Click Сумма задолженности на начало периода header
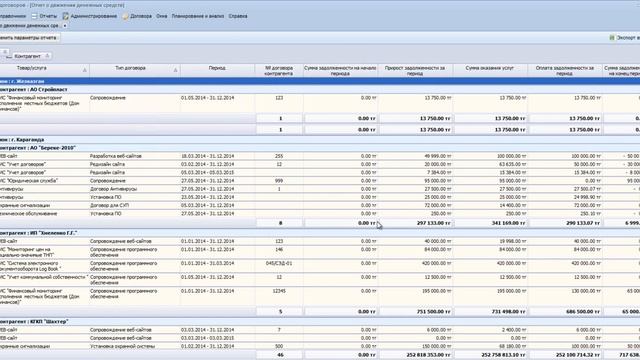The width and height of the screenshot is (640, 360). coord(340,71)
